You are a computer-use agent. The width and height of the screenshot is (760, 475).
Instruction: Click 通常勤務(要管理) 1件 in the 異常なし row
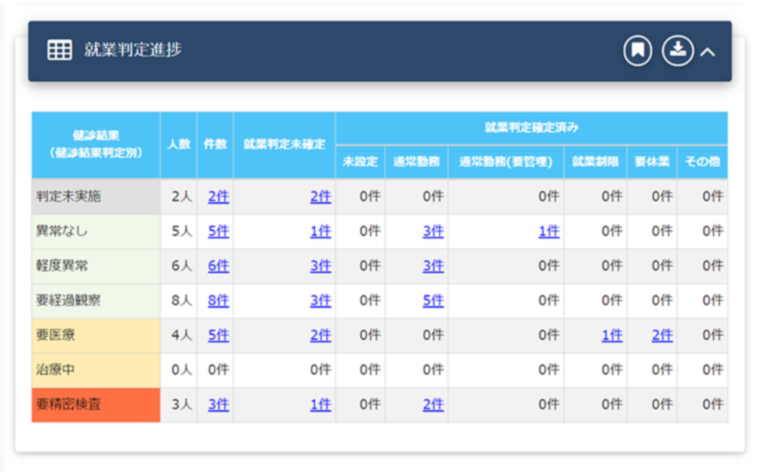coord(549,231)
